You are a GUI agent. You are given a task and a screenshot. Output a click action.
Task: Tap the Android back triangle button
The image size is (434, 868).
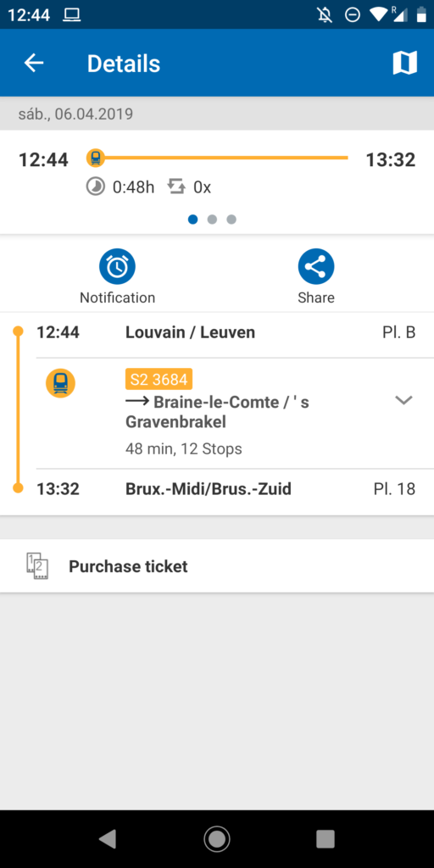click(x=108, y=838)
